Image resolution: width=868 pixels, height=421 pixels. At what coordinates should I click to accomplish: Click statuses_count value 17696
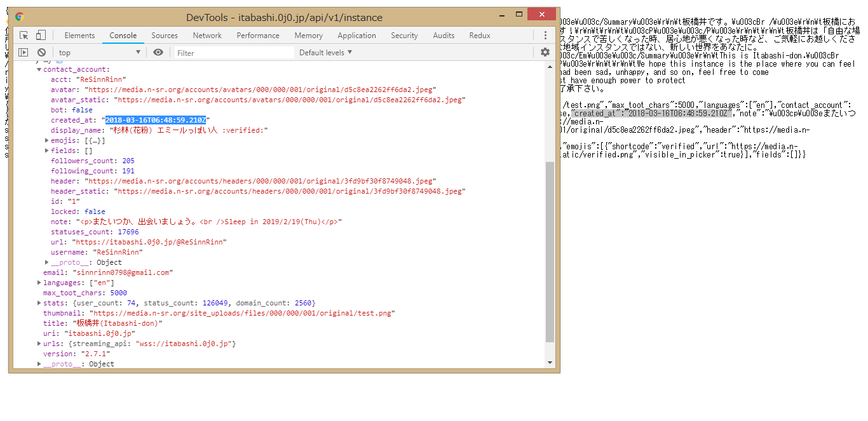[128, 232]
